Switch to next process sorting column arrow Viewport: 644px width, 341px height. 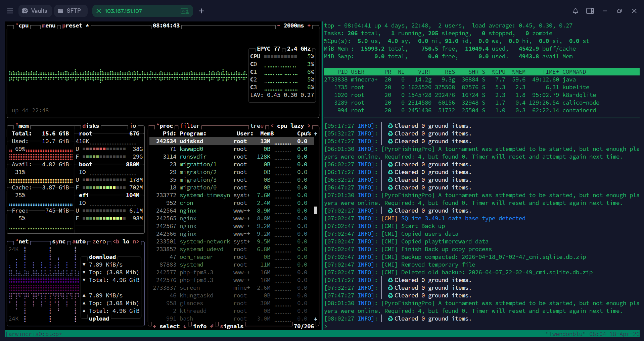click(x=309, y=126)
